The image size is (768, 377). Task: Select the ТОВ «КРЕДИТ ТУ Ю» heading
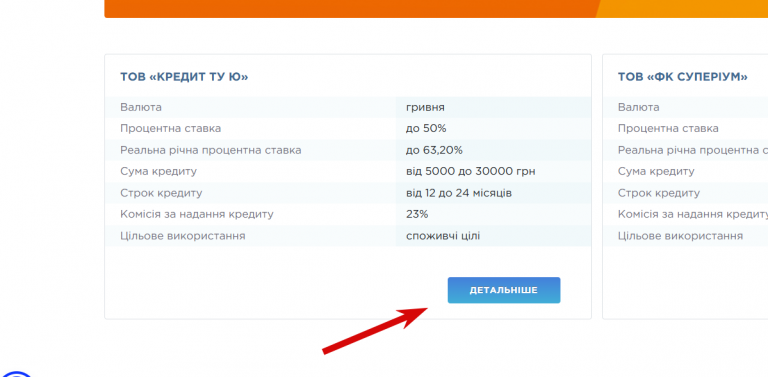click(x=184, y=77)
